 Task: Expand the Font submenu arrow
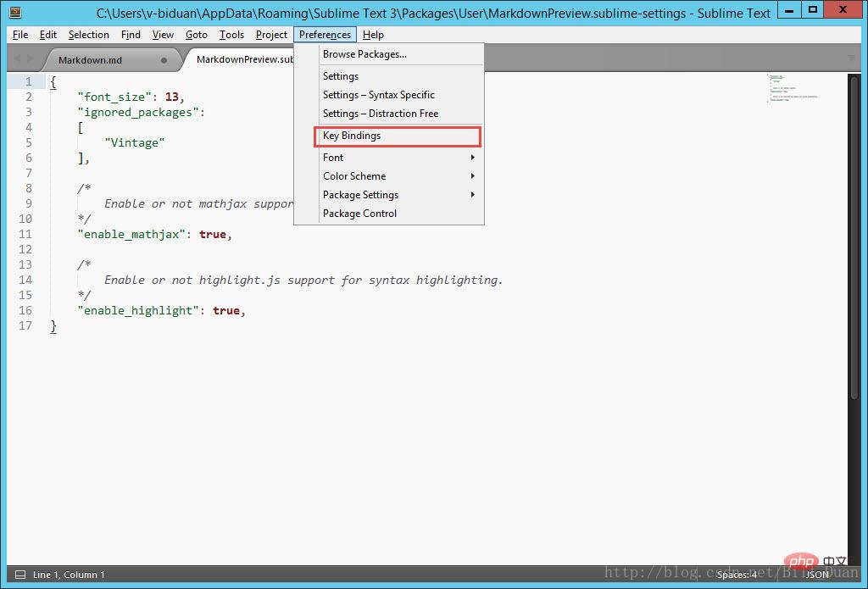tap(472, 158)
